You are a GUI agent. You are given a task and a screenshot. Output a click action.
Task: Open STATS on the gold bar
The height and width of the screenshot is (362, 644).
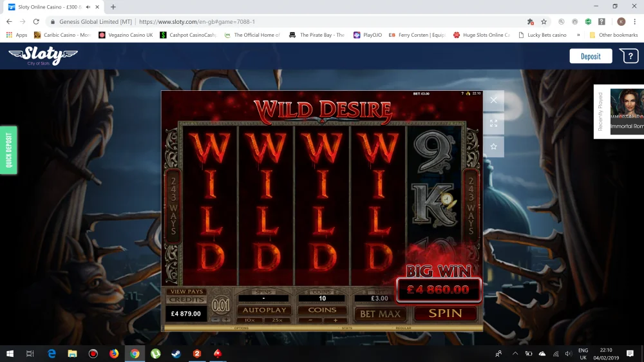(x=346, y=328)
